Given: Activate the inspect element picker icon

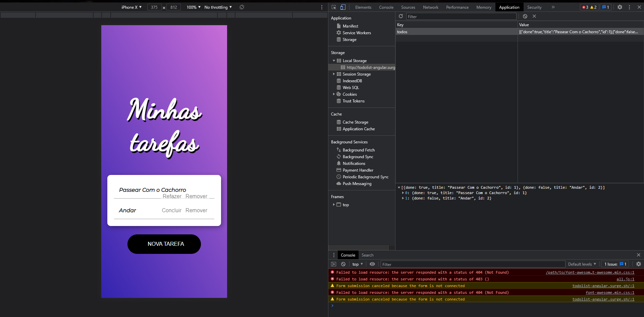Looking at the screenshot, I should point(334,7).
